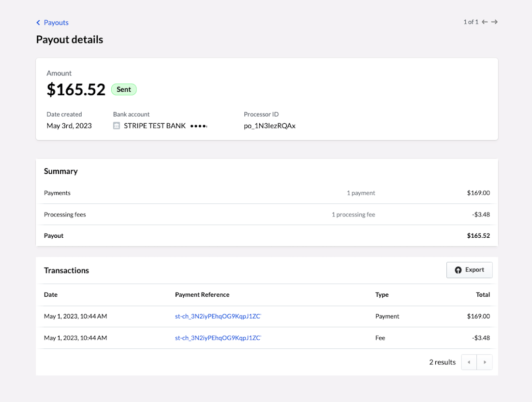Click the payout amount $165.52

[x=76, y=89]
